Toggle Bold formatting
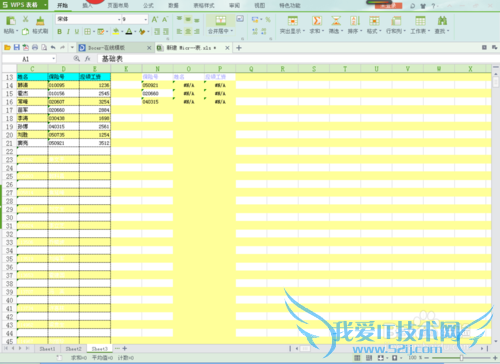500x364 pixels. (59, 32)
